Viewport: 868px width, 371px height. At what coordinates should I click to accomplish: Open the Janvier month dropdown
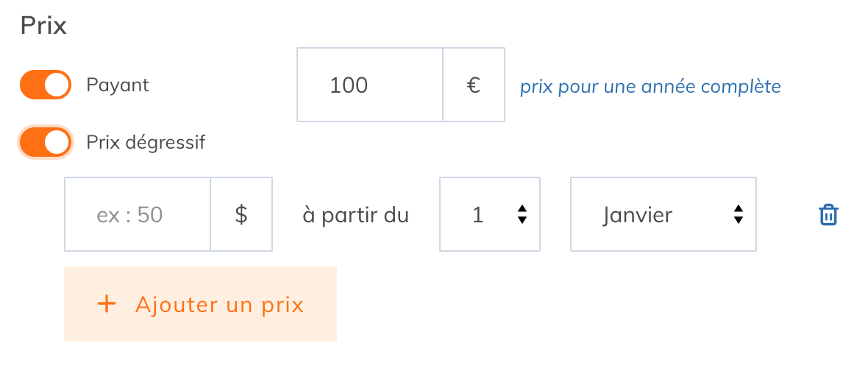coord(664,214)
